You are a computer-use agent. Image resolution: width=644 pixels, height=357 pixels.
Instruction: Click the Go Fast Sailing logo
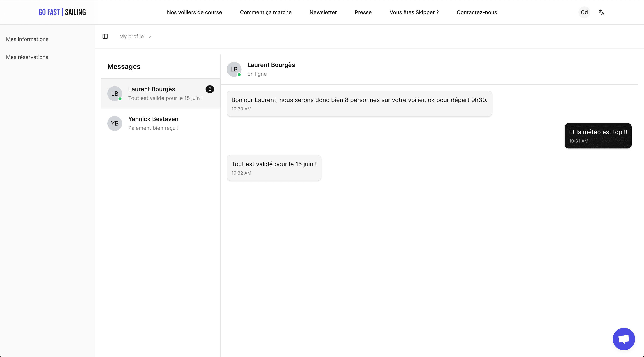(62, 12)
